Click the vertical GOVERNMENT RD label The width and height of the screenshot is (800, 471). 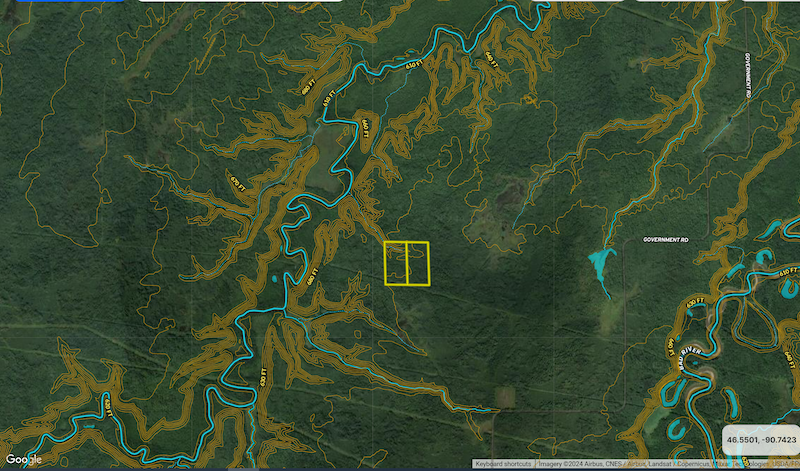click(x=747, y=75)
